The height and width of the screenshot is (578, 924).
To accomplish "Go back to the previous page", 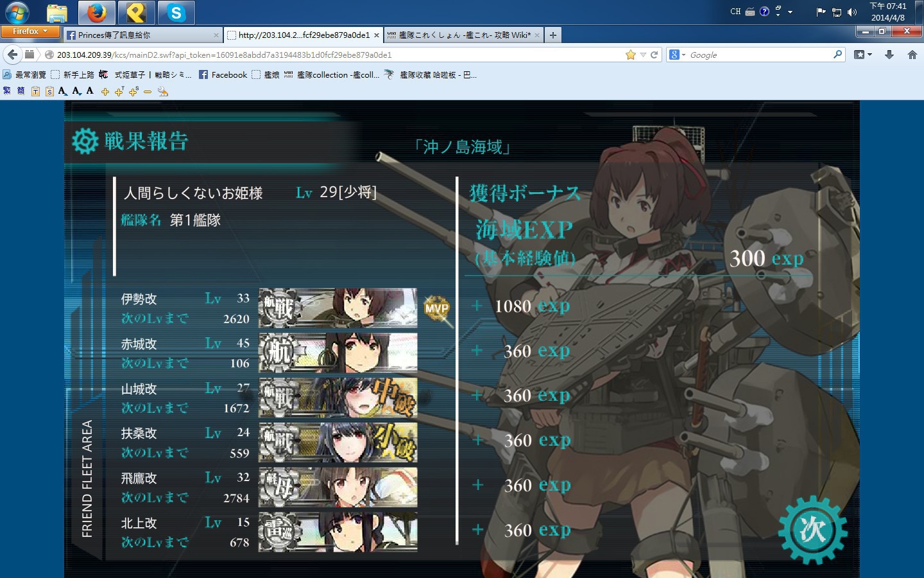I will point(12,55).
